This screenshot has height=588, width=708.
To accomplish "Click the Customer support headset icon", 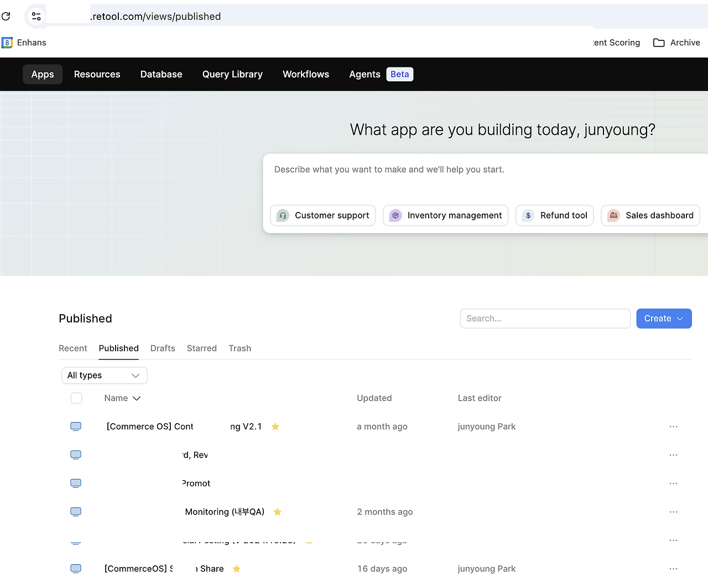I will click(x=283, y=216).
